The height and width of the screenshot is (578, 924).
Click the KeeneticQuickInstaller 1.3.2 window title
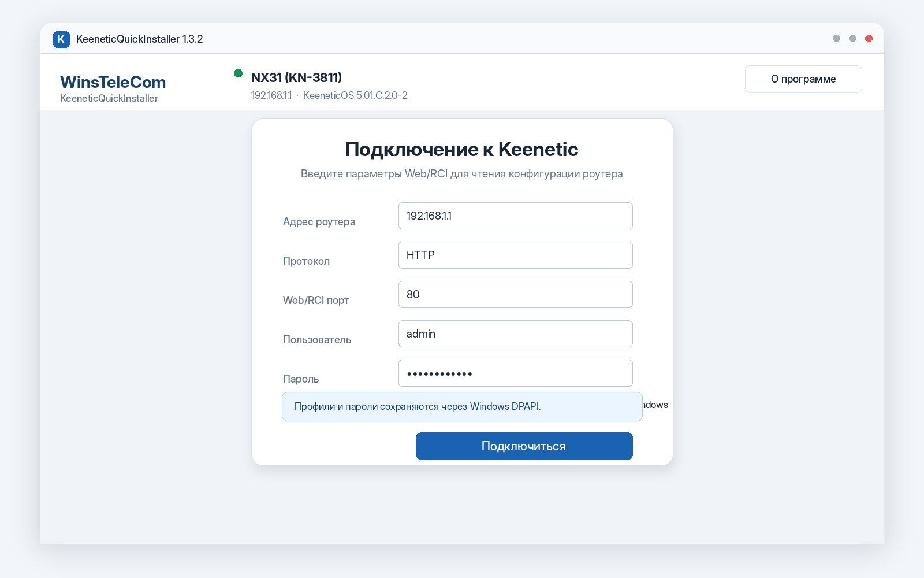tap(139, 39)
